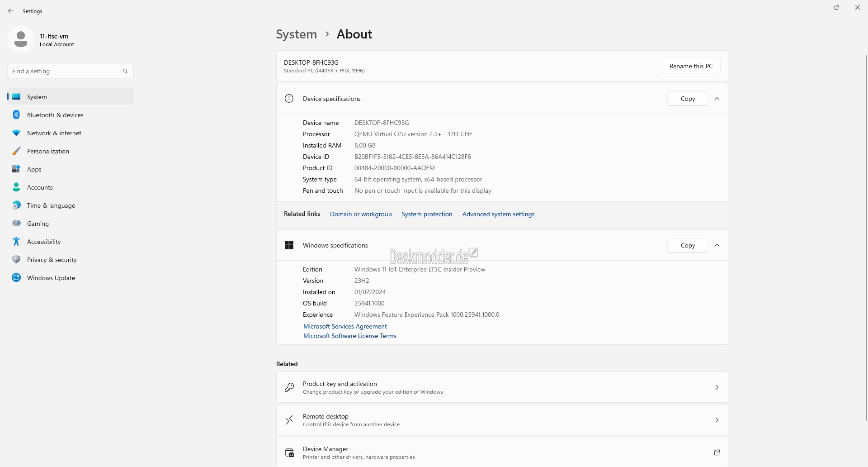Image resolution: width=868 pixels, height=467 pixels.
Task: Click the Installed on date 01/02/2024
Action: tap(370, 292)
